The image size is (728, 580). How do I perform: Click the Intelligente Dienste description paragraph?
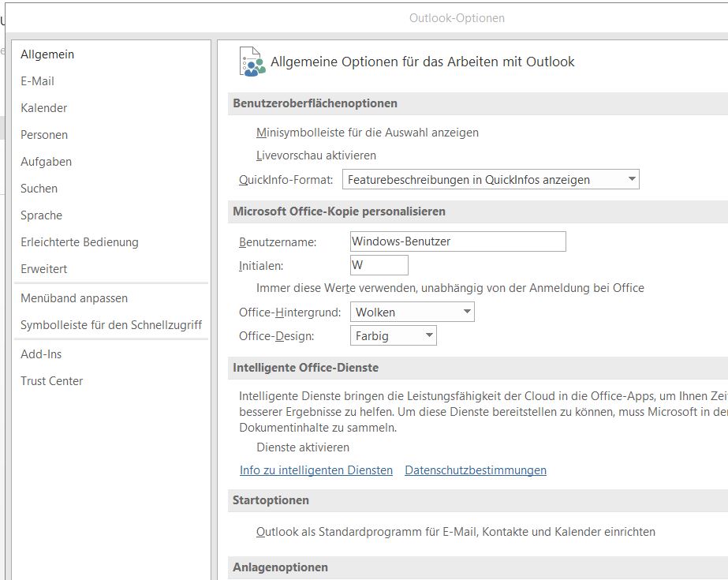[483, 412]
